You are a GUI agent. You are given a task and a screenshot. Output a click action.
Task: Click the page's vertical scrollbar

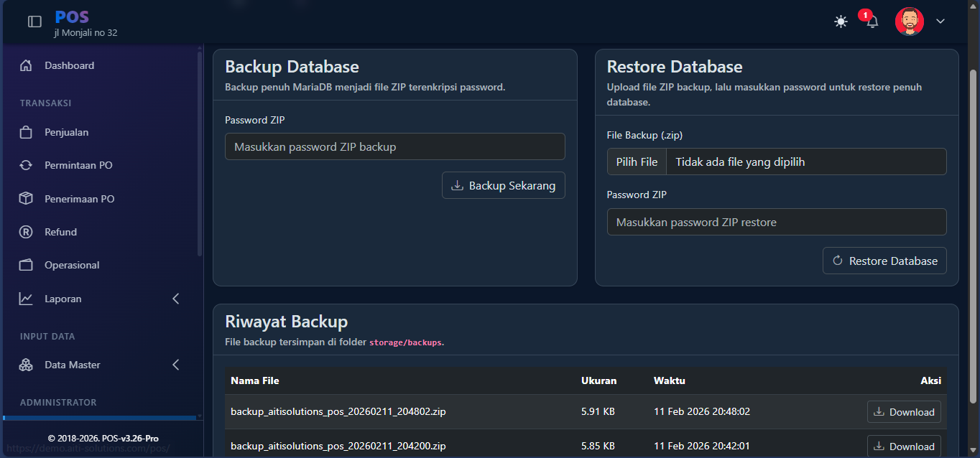[x=974, y=237]
